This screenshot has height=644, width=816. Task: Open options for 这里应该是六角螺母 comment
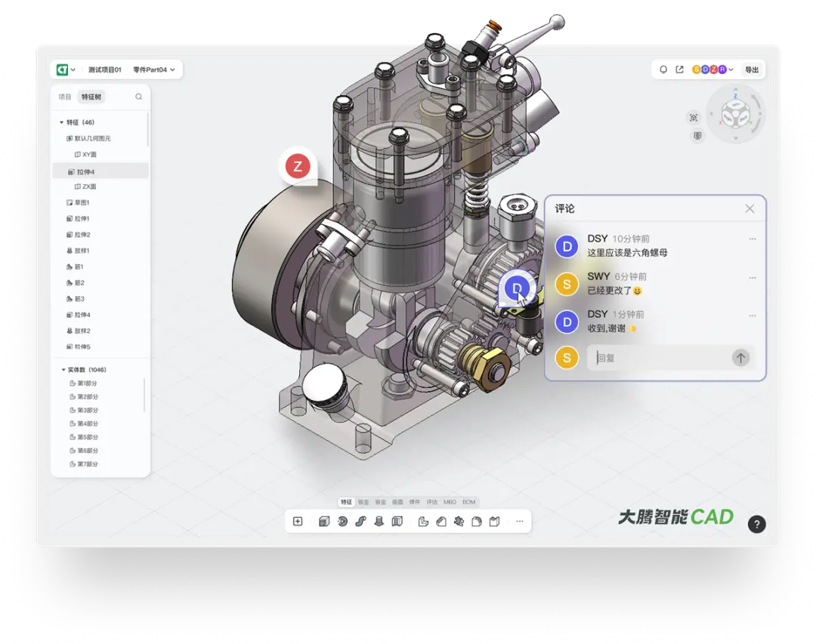[x=753, y=239]
